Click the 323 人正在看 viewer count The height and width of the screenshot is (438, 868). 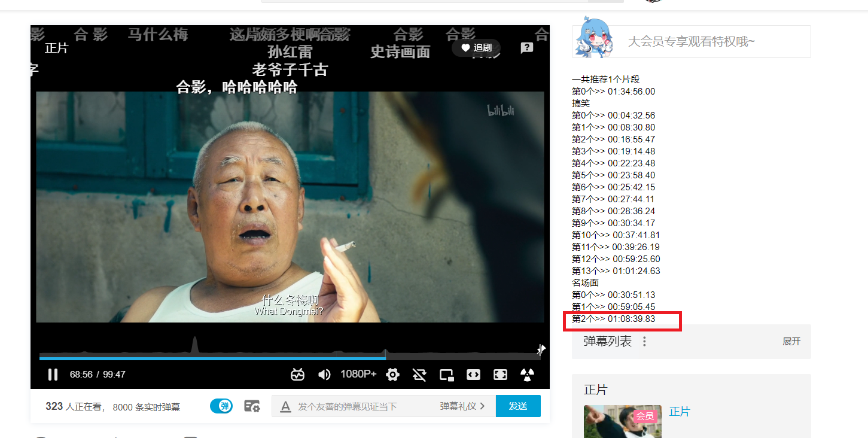(75, 407)
